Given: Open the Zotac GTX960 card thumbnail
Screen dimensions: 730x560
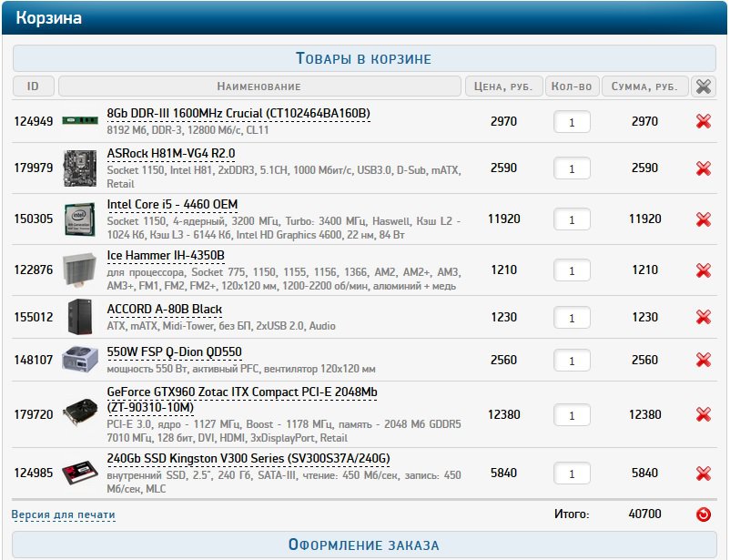Looking at the screenshot, I should tap(80, 412).
